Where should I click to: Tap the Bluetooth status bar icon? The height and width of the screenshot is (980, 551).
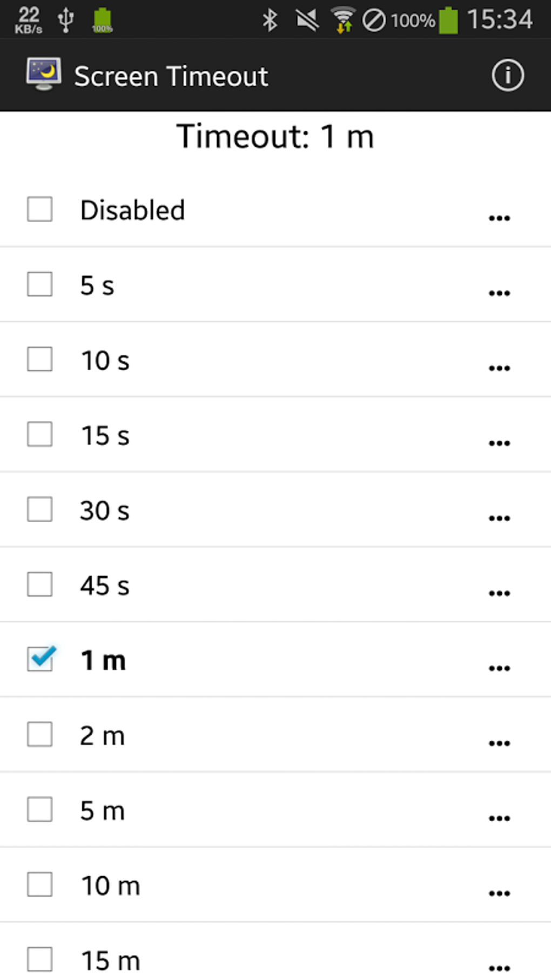tap(270, 21)
